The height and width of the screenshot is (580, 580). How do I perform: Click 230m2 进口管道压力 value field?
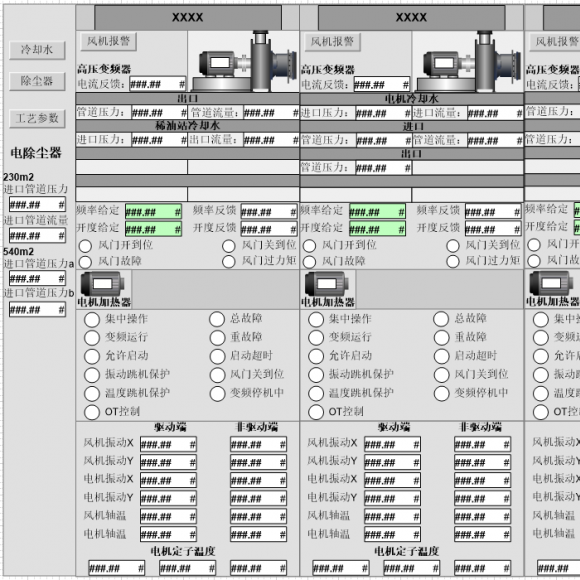tap(37, 204)
